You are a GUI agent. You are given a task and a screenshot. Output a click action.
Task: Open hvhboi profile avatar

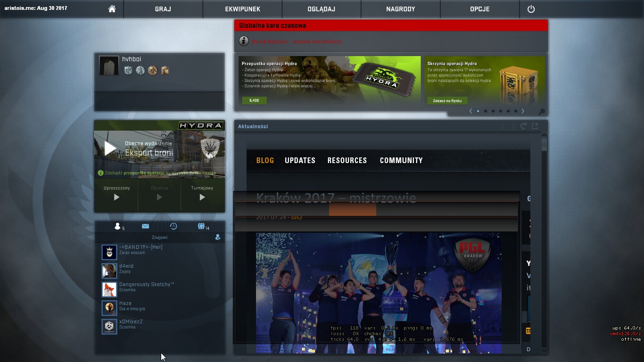[x=109, y=66]
